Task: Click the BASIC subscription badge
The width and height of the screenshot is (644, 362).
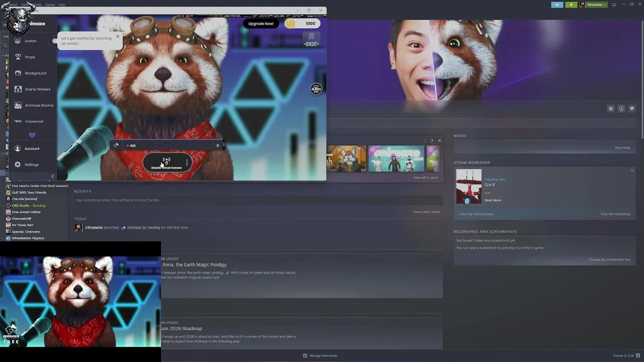Action: tap(311, 40)
